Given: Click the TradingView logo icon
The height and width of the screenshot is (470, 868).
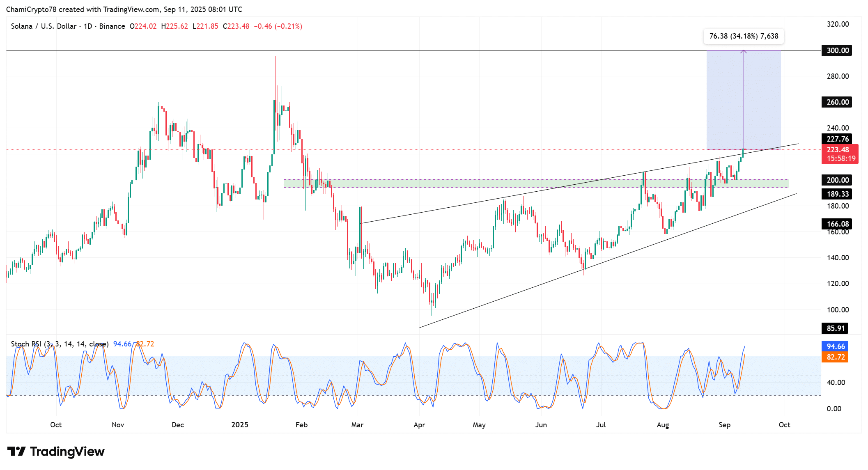Looking at the screenshot, I should click(16, 452).
